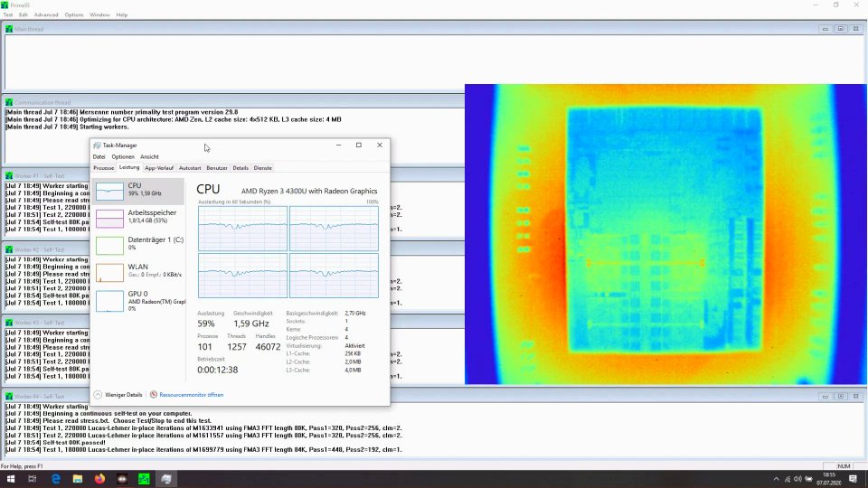Open the volume tray icon
Screen dimensions: 868x488
(797, 479)
